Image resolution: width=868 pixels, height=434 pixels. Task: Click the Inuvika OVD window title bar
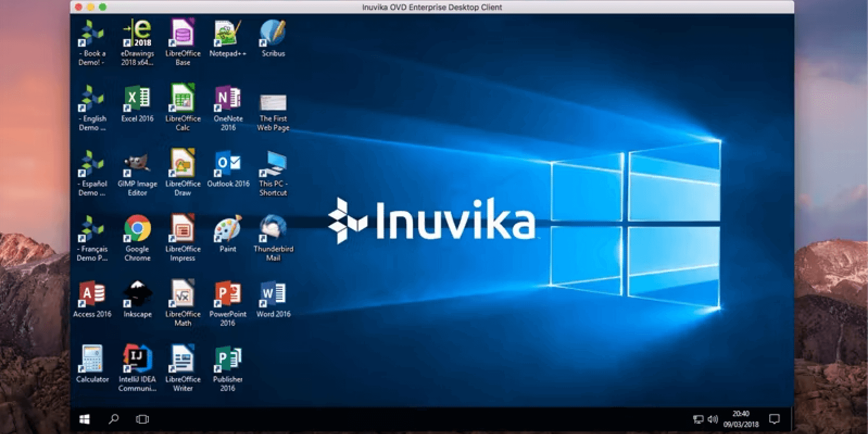tap(432, 7)
